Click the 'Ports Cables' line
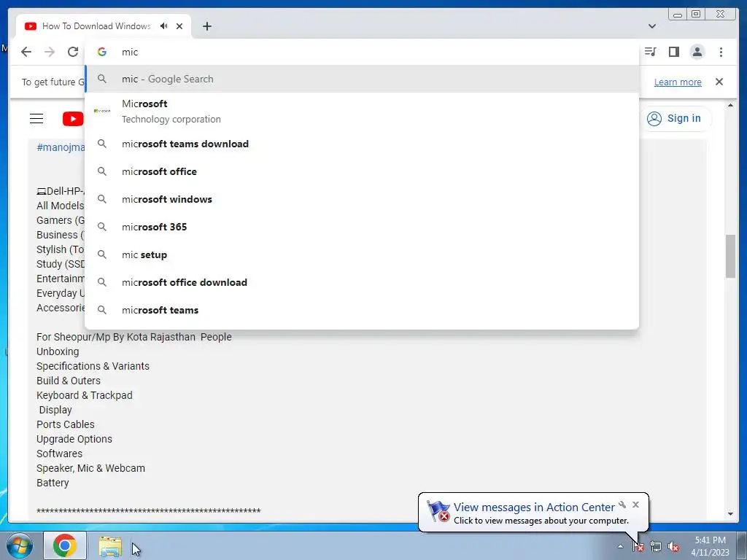 (65, 424)
